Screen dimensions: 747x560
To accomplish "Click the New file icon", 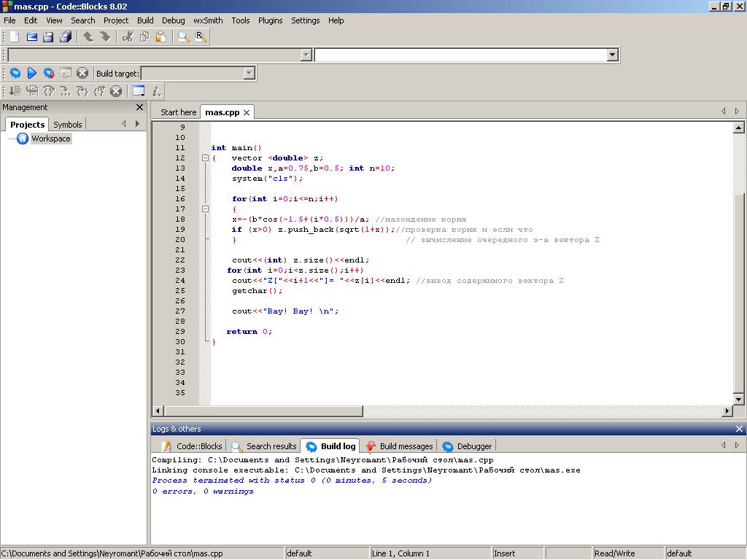I will coord(14,37).
